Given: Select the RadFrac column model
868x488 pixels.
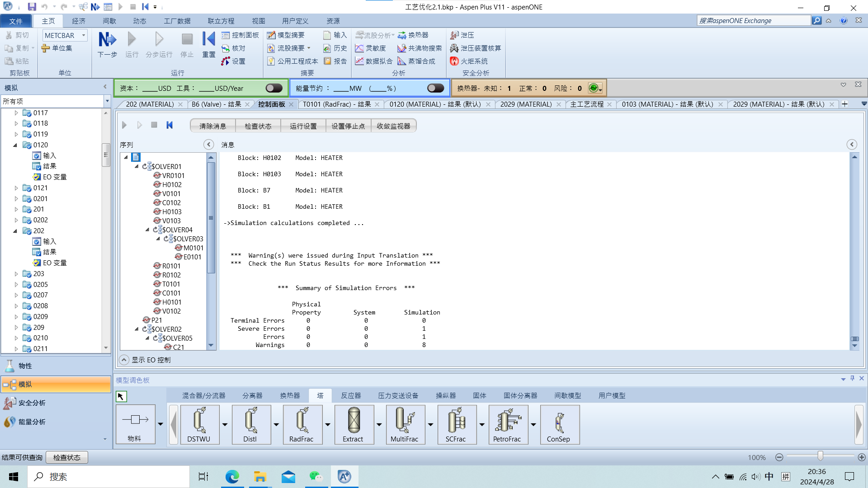Looking at the screenshot, I should 302,424.
